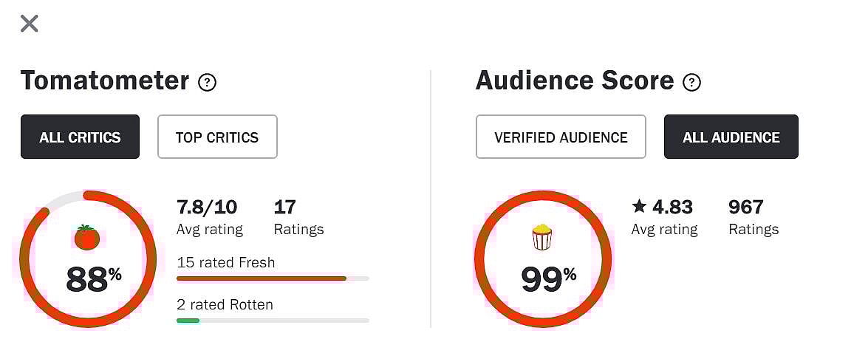Select the All Audience toggle
The height and width of the screenshot is (356, 868).
(x=731, y=137)
